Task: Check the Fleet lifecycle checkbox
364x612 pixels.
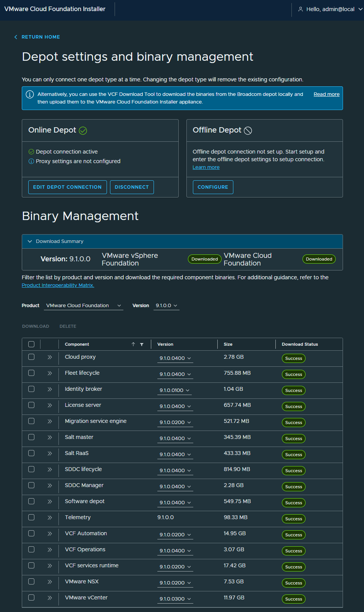Action: tap(31, 373)
